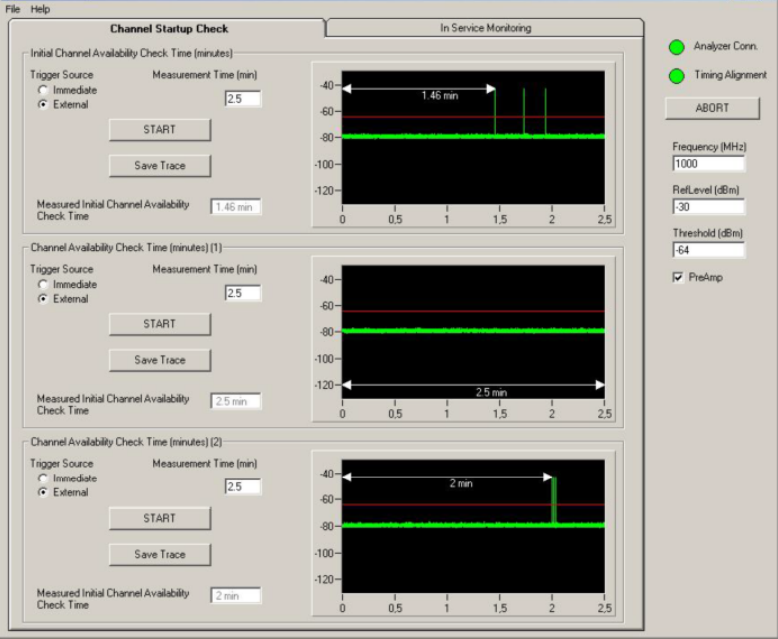Click START in Check Time (1) section
Screen dimensions: 778x639
[x=160, y=324]
